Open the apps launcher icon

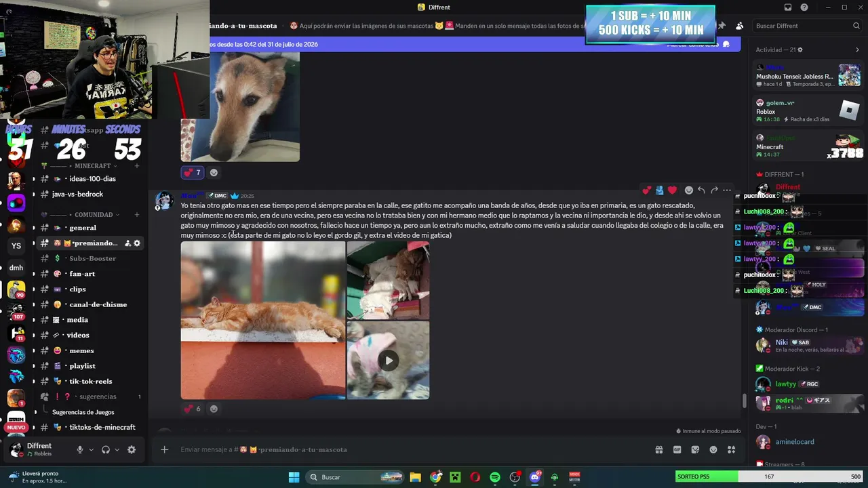731,449
